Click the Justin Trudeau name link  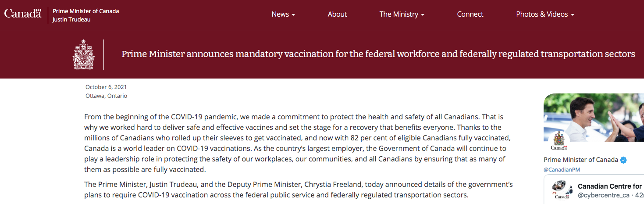click(x=71, y=20)
